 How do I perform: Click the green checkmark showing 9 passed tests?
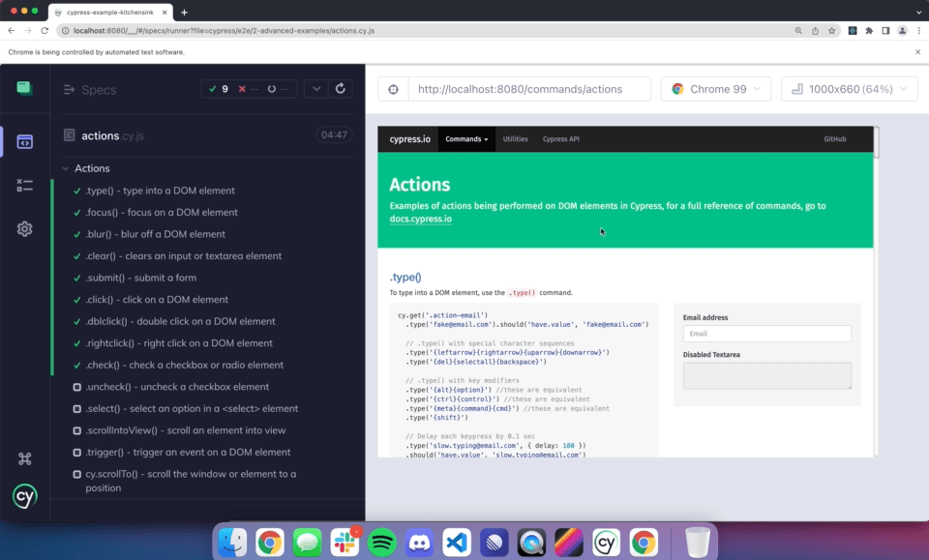tap(217, 88)
